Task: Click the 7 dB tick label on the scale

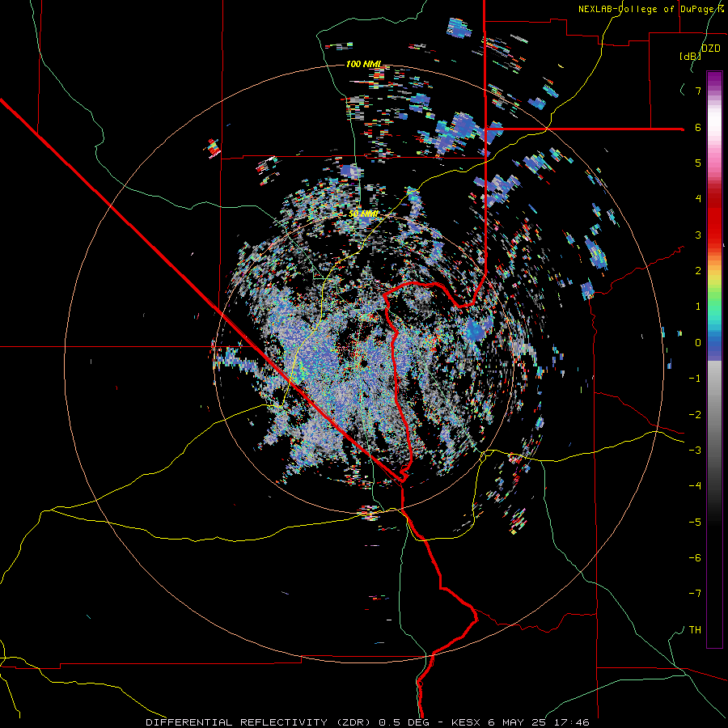Action: coord(698,91)
